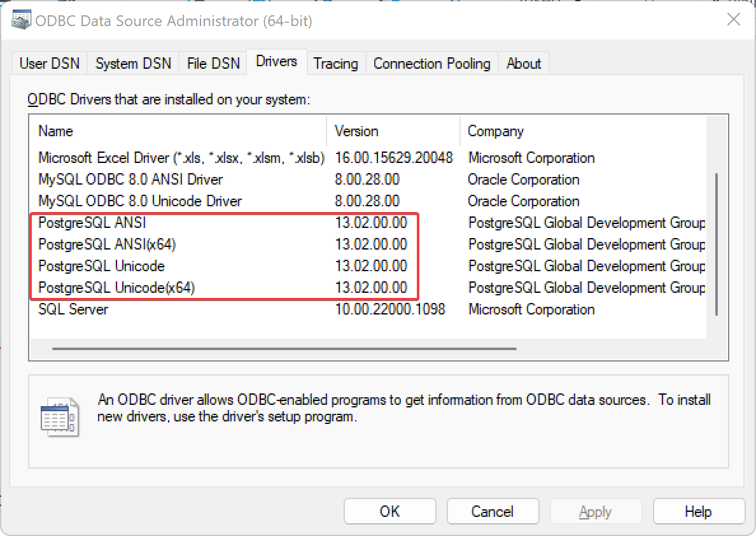Screen dimensions: 756x536
Task: Click company cell of PostgreSQL ANSI row
Action: [x=587, y=223]
